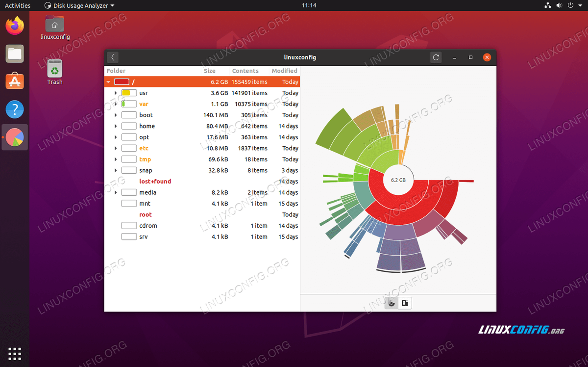Click the 1.1 GB size value

pos(220,104)
